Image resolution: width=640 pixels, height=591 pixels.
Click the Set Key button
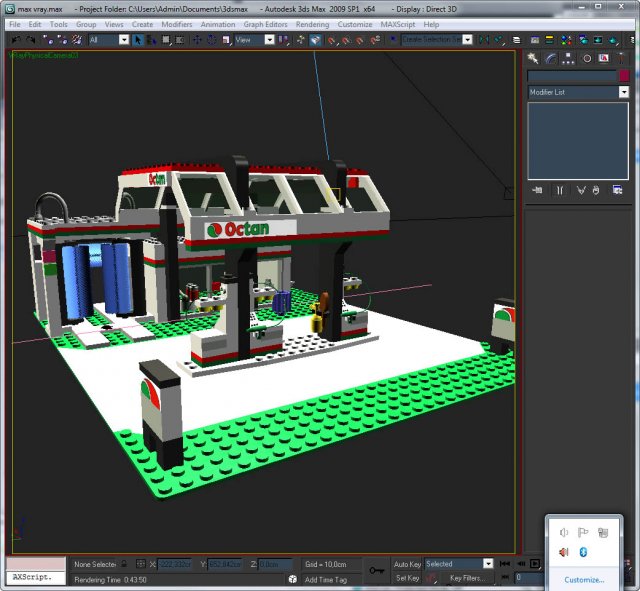(407, 578)
